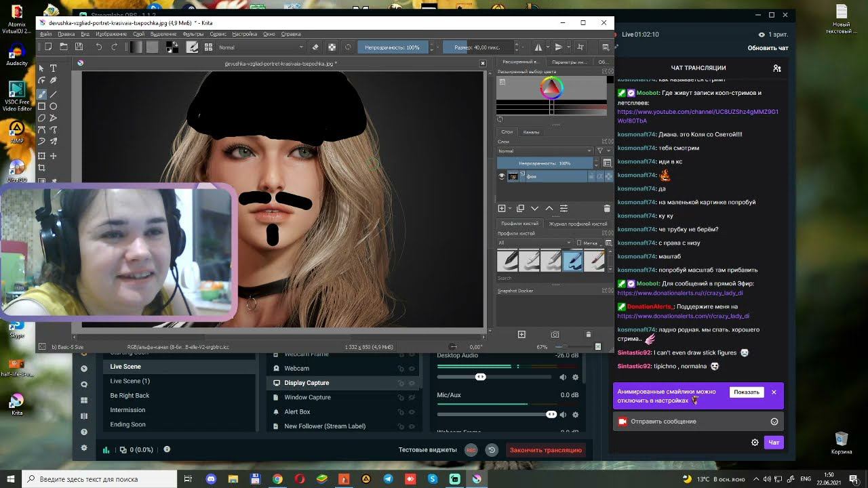Toggle eraser mode in Krita toolbar
This screenshot has width=868, height=488.
(x=315, y=47)
